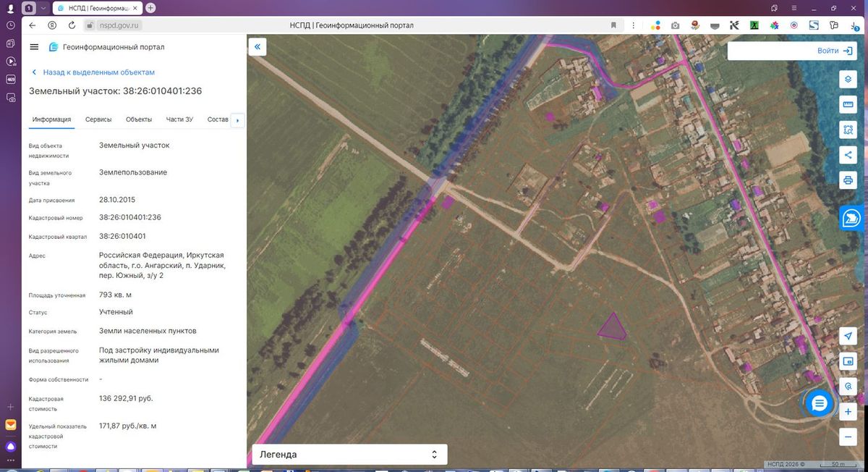
Task: Print the map using the printer icon
Action: (848, 180)
